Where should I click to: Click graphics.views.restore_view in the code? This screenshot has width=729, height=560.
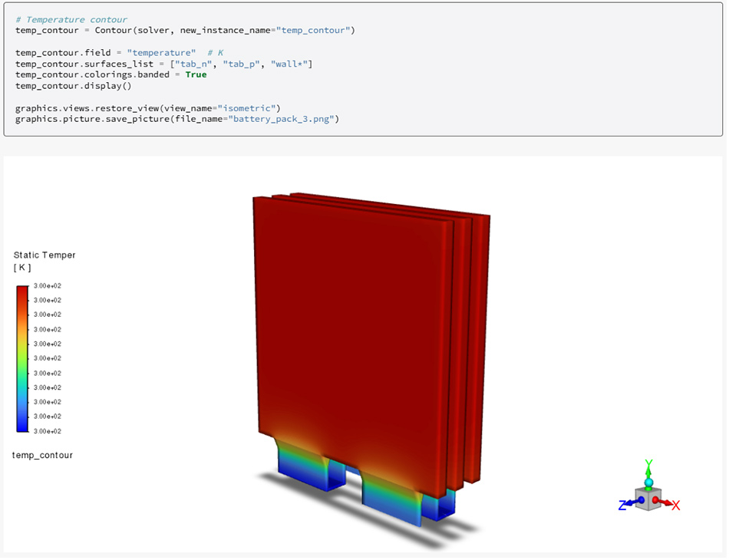tap(87, 108)
